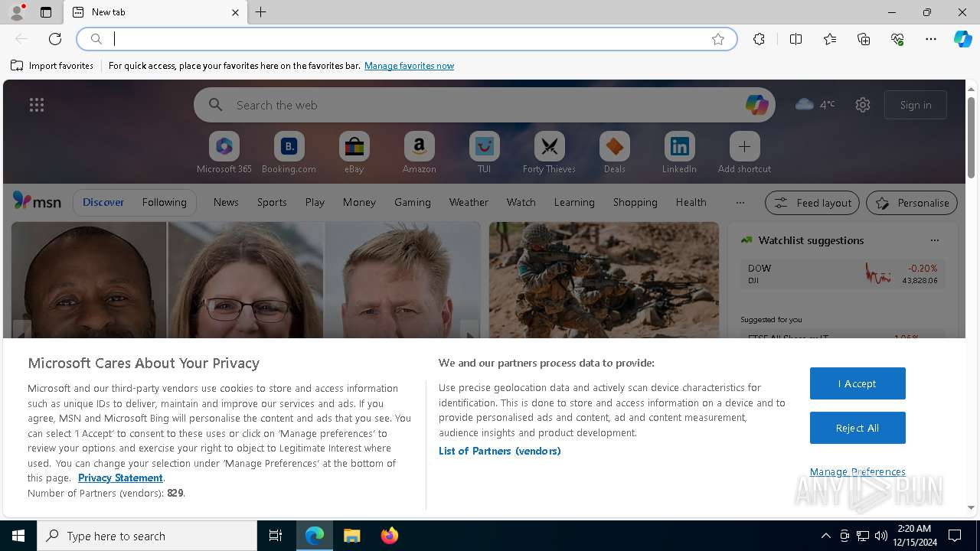Open a new tab with plus button

pos(261,12)
